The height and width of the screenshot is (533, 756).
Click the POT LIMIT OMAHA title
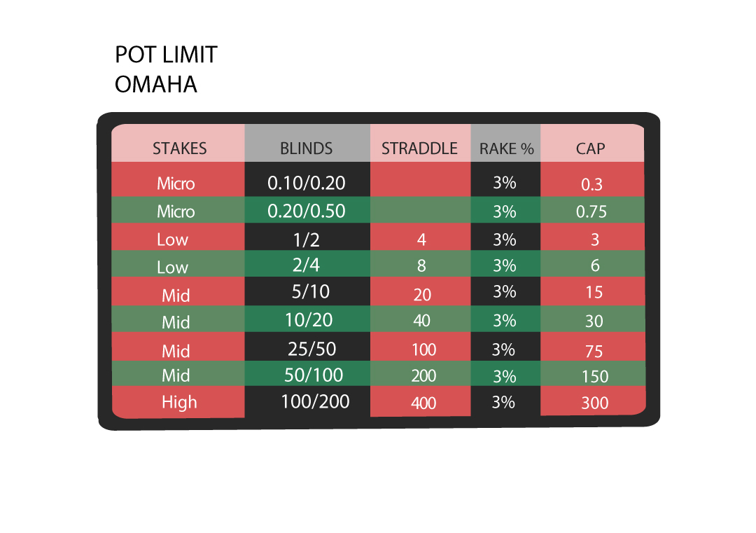[x=167, y=69]
